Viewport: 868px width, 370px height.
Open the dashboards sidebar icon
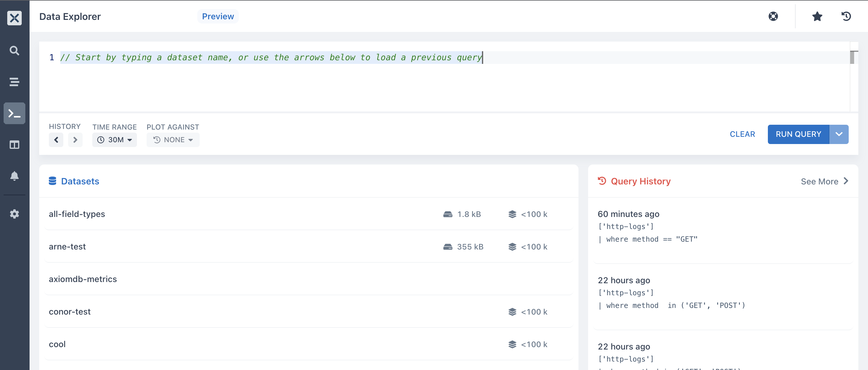[x=14, y=145]
